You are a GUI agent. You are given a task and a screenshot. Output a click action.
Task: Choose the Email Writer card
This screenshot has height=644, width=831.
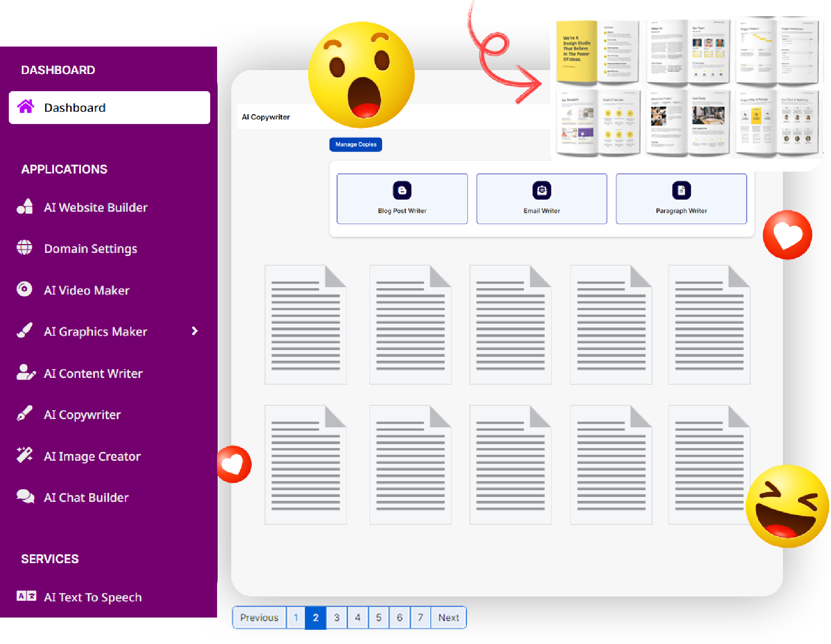(541, 199)
